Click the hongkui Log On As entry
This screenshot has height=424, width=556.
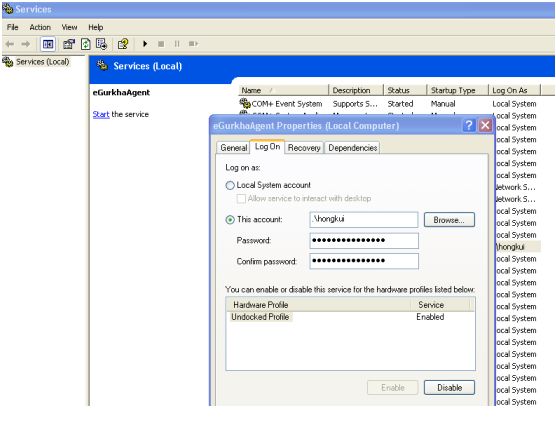click(x=511, y=247)
